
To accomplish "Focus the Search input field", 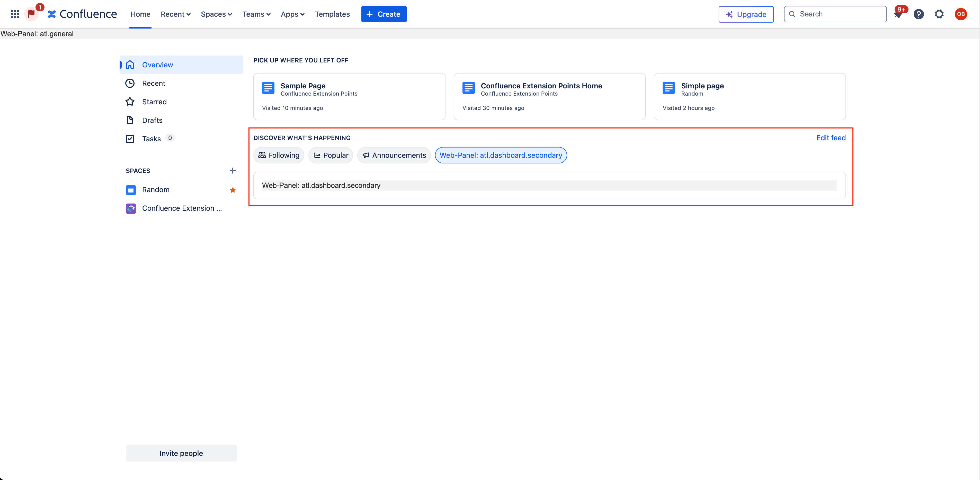I will [x=835, y=14].
